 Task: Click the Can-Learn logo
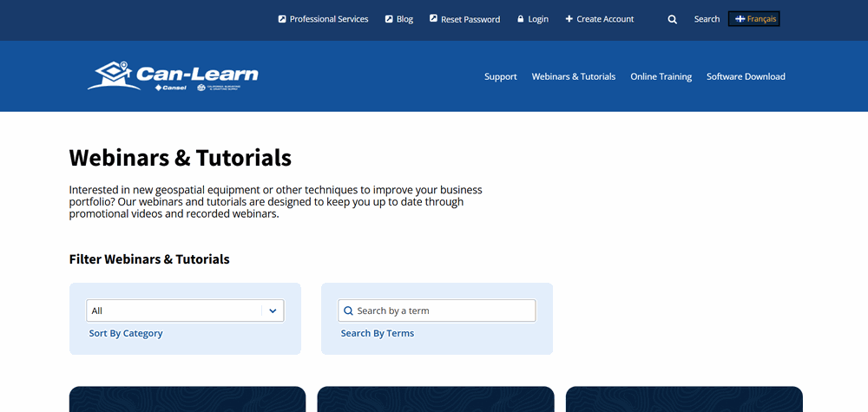[173, 76]
